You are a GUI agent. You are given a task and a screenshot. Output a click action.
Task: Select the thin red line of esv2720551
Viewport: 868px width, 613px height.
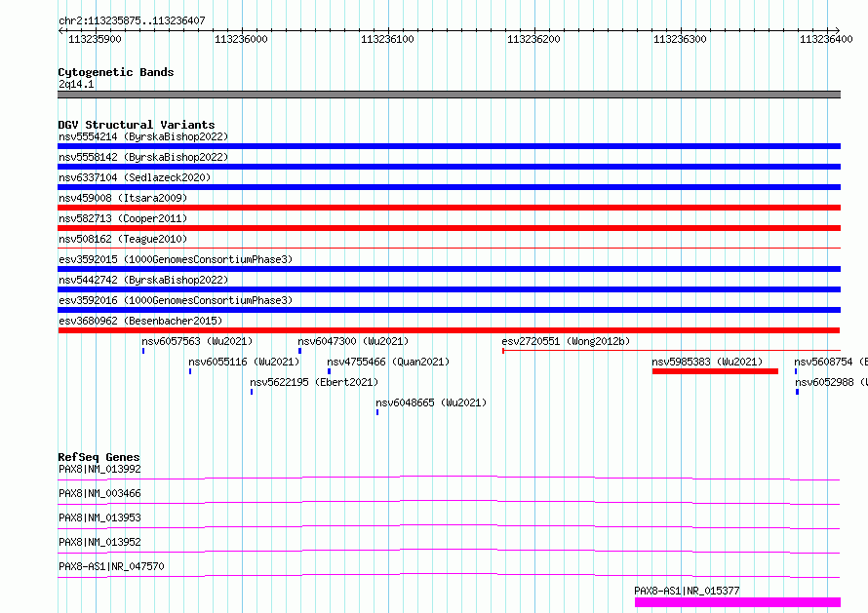(672, 351)
